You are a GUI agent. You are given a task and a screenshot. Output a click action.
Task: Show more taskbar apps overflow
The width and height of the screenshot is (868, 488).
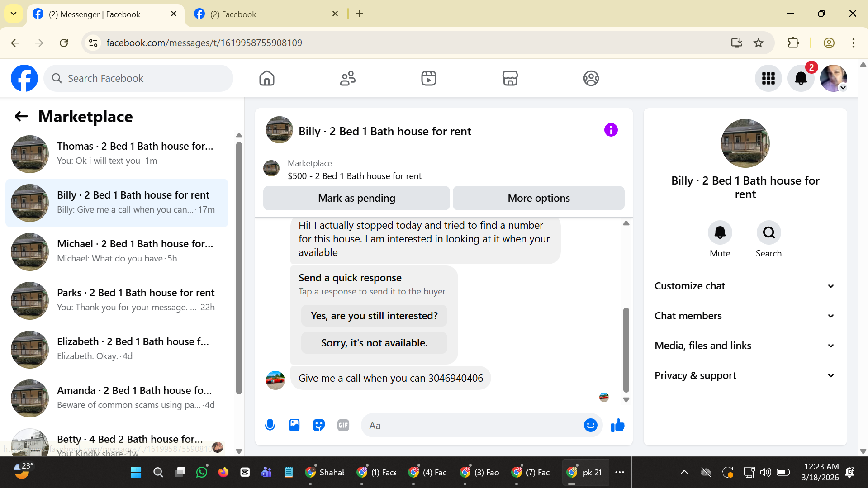click(620, 472)
